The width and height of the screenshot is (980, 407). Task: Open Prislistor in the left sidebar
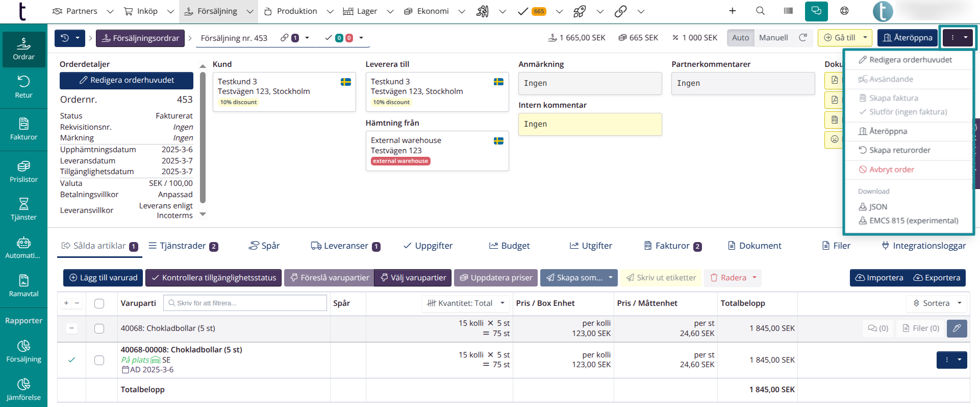23,171
